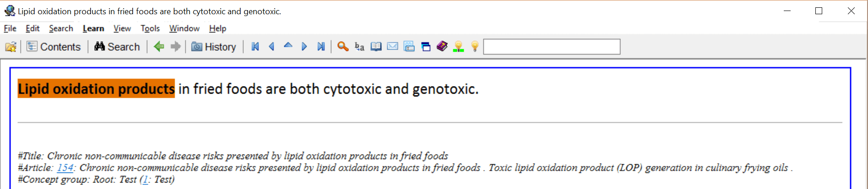This screenshot has height=189, width=868.
Task: Click the open book icon
Action: [x=376, y=46]
